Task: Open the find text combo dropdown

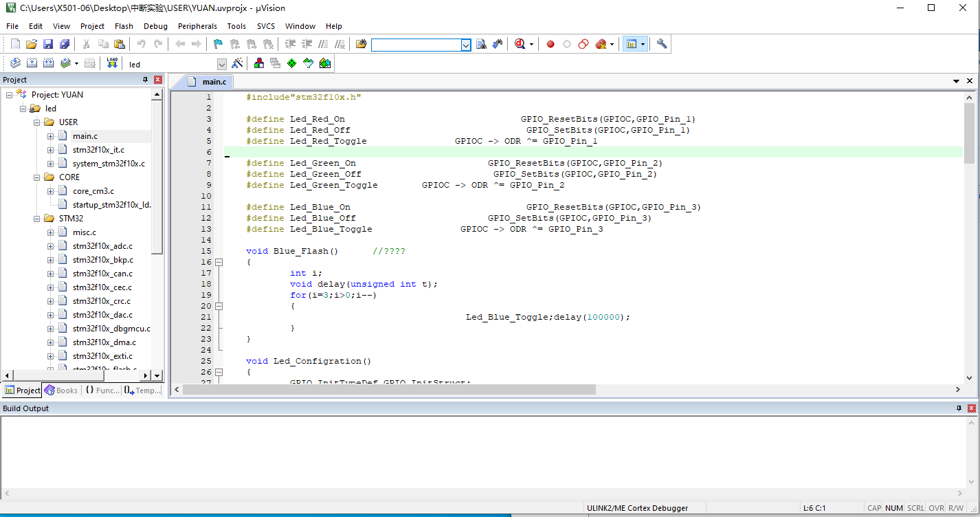Action: (x=466, y=44)
